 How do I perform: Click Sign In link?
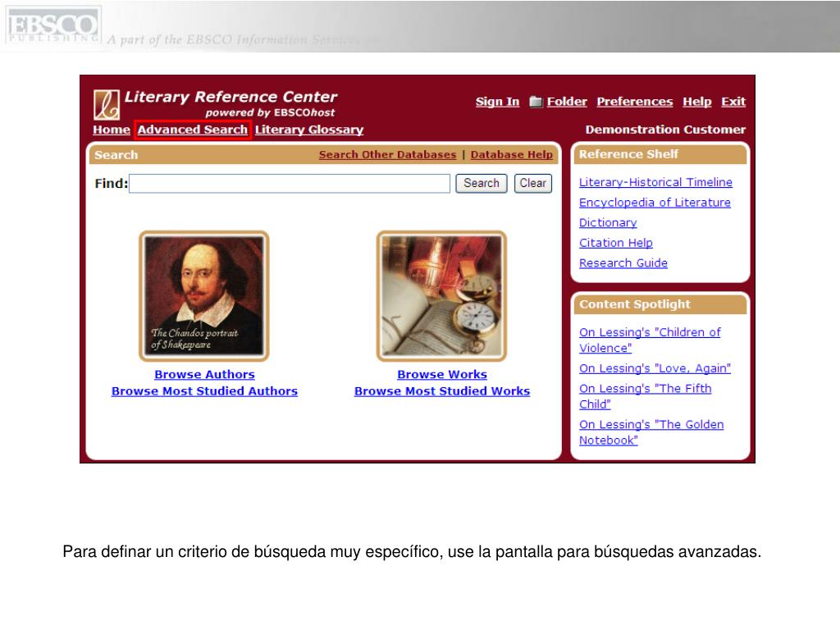pos(497,101)
